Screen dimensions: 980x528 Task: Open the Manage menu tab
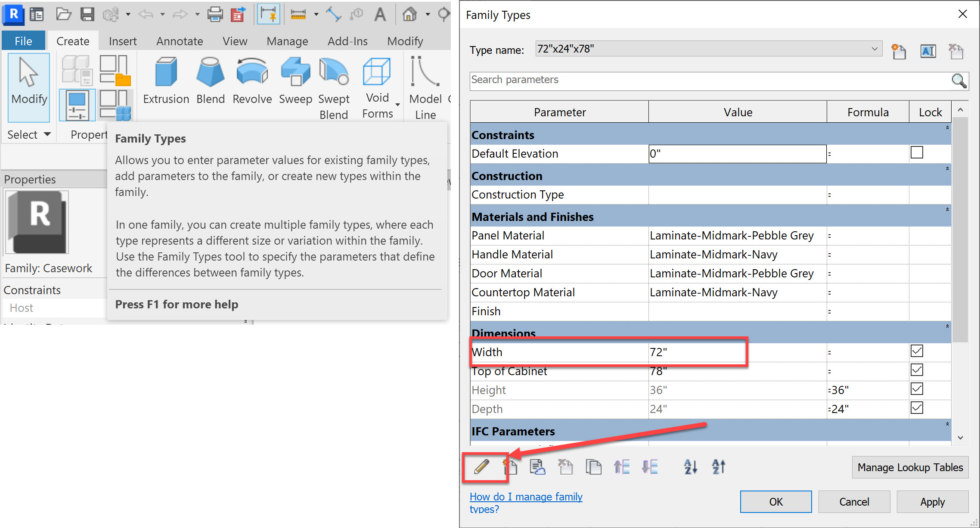[x=287, y=41]
